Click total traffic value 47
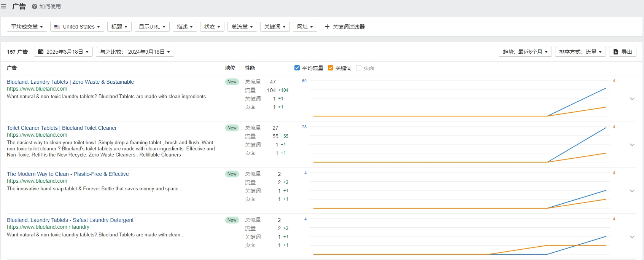This screenshot has height=260, width=644. (273, 82)
